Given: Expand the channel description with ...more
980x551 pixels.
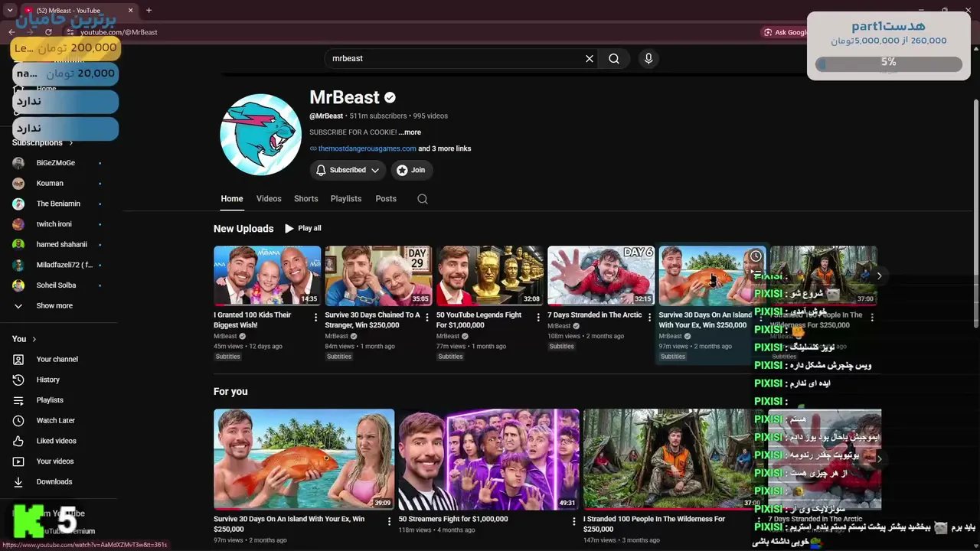Looking at the screenshot, I should [410, 132].
